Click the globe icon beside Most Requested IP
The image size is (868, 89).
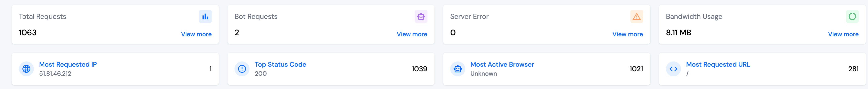coord(26,69)
